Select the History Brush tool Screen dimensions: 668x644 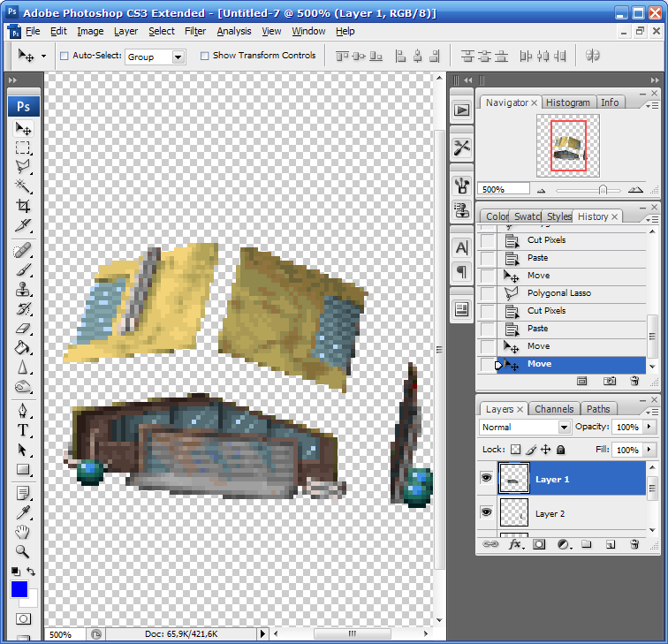(x=23, y=309)
